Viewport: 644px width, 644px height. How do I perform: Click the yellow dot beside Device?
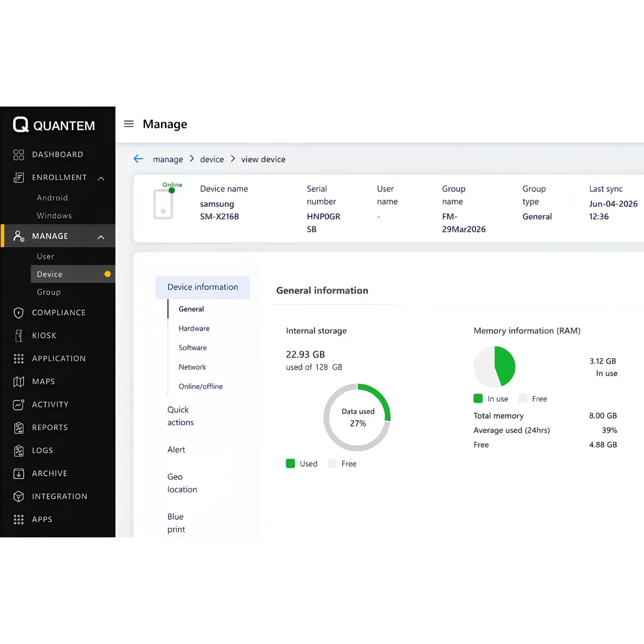(x=107, y=274)
